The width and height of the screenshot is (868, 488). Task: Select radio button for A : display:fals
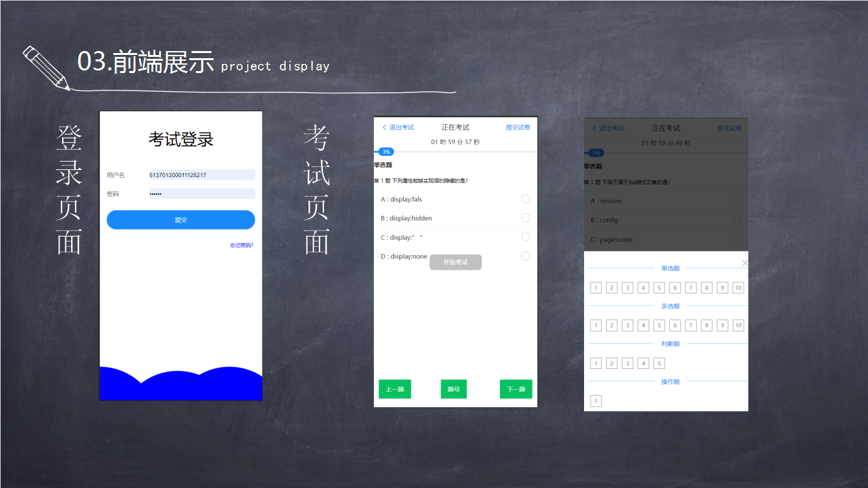(525, 199)
